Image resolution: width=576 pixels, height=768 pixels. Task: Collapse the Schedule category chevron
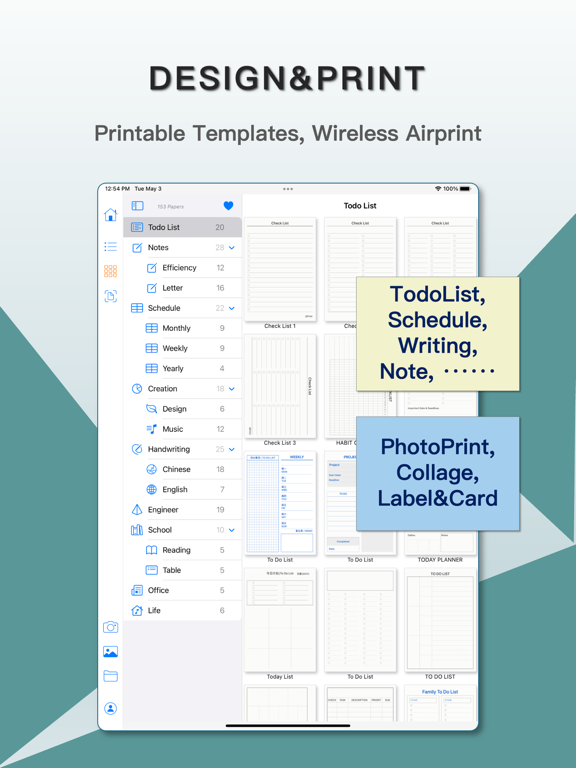232,309
